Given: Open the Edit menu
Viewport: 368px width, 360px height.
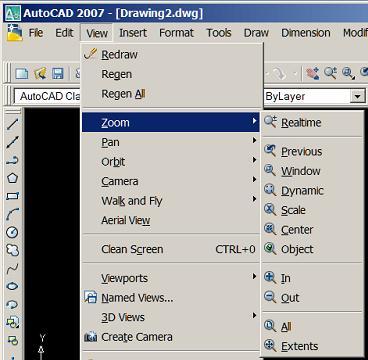Looking at the screenshot, I should [x=64, y=33].
